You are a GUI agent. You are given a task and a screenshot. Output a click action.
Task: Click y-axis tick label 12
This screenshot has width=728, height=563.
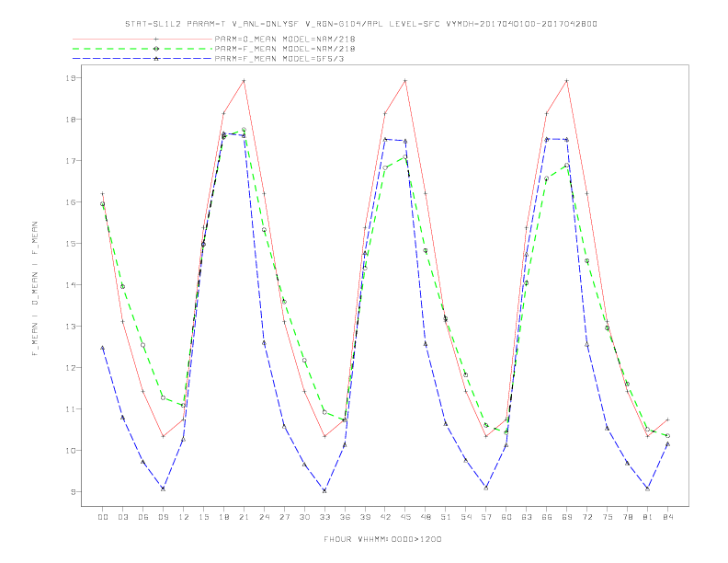pyautogui.click(x=70, y=367)
